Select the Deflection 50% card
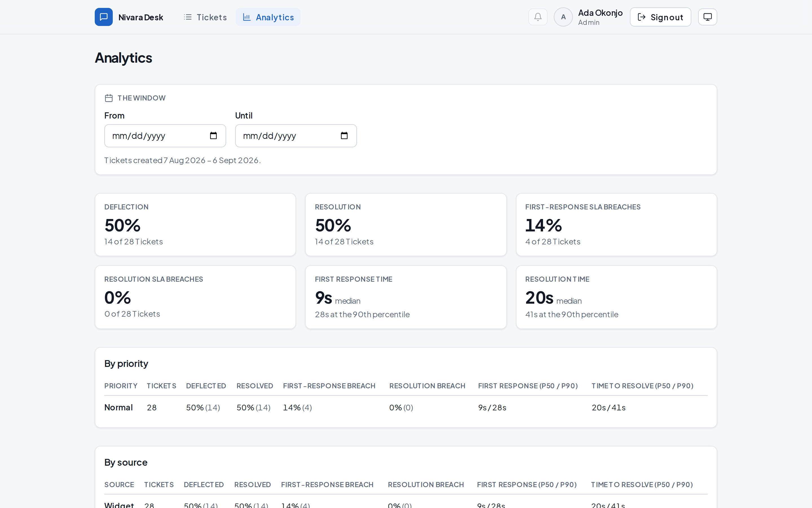 (195, 225)
